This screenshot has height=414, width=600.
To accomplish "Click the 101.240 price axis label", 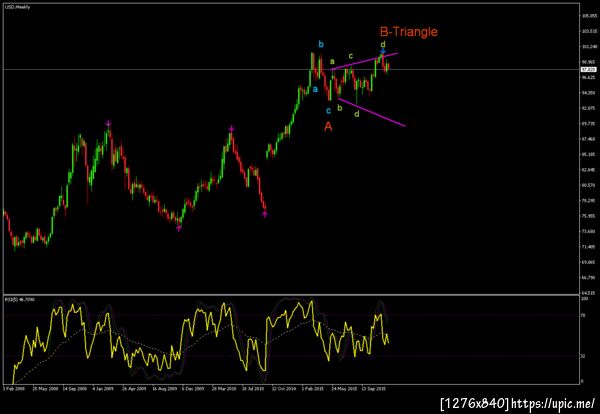I will (589, 47).
